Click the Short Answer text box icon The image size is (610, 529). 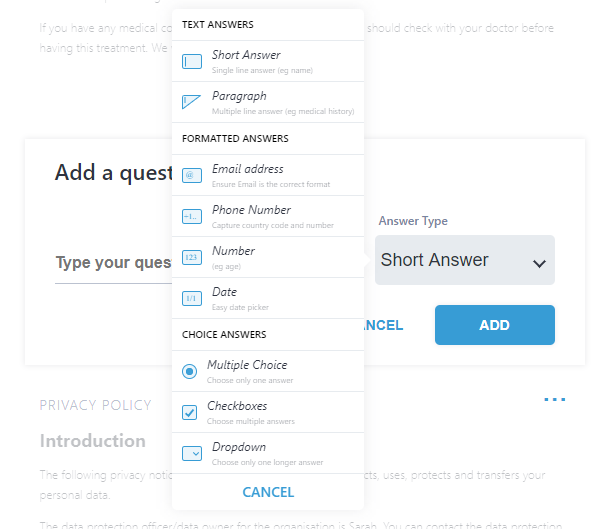pyautogui.click(x=192, y=61)
